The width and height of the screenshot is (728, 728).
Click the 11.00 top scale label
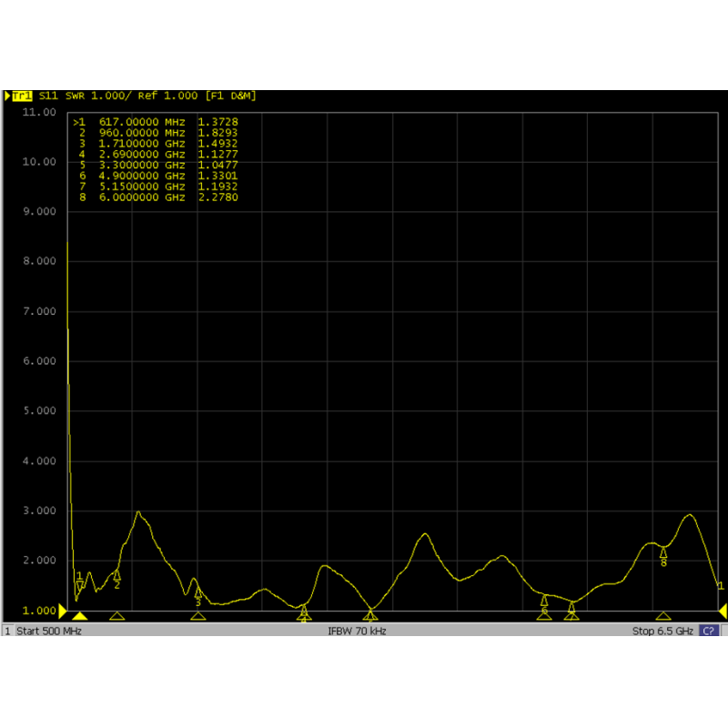(x=39, y=112)
